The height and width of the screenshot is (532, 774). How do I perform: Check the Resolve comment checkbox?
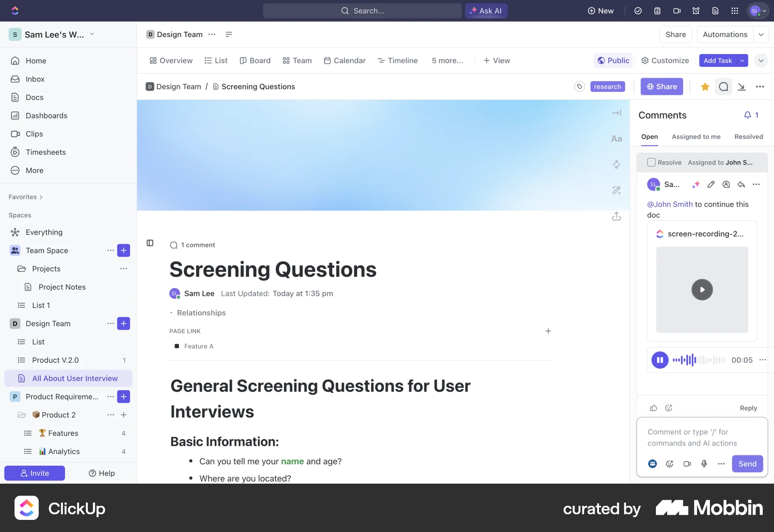point(651,162)
